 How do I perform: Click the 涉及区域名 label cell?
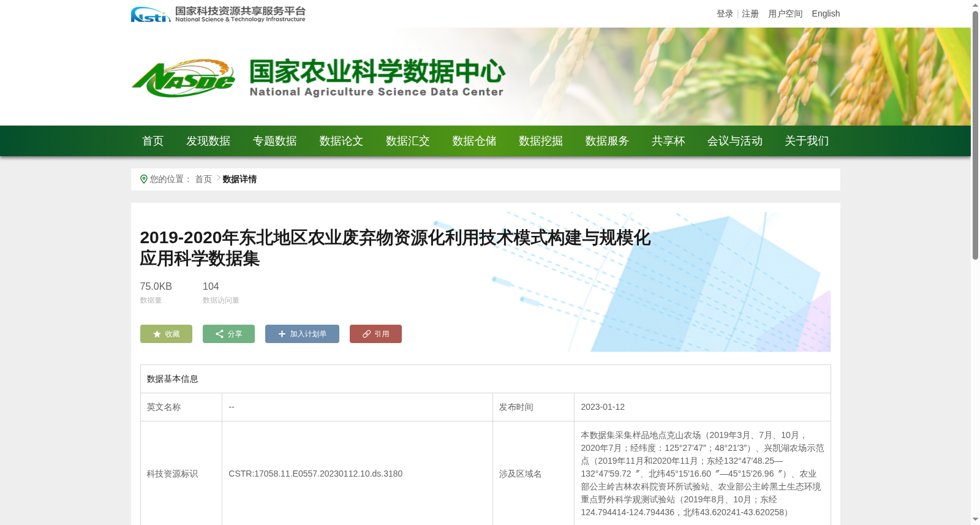pos(533,474)
